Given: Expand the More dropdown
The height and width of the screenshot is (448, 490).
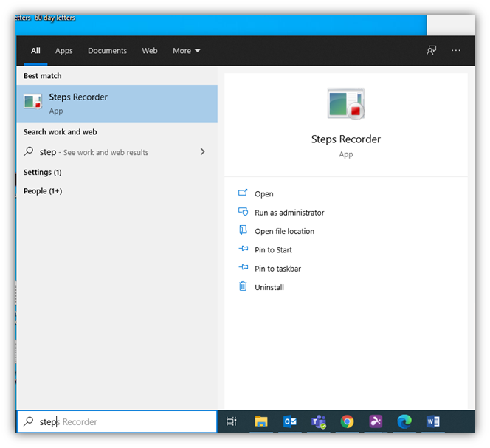Looking at the screenshot, I should [x=187, y=51].
